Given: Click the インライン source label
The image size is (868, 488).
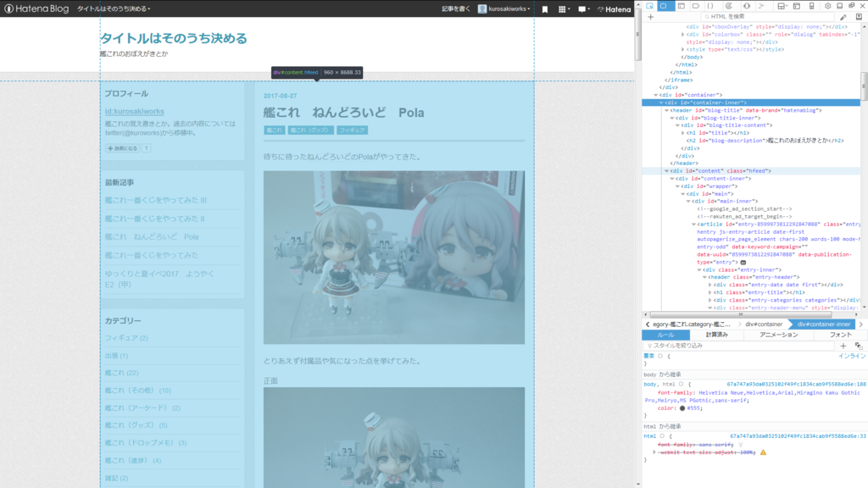Looking at the screenshot, I should click(852, 357).
